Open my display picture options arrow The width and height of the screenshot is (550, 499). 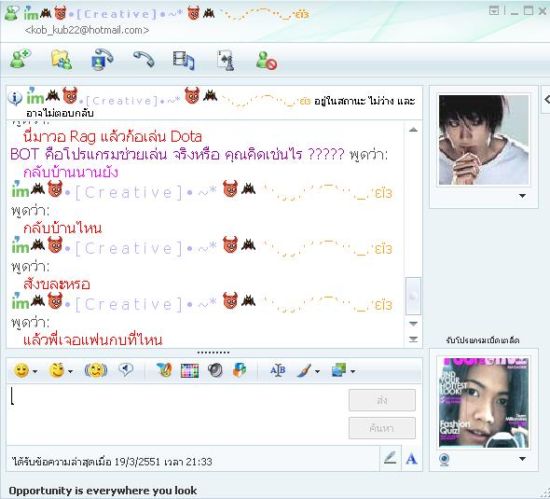pyautogui.click(x=522, y=459)
